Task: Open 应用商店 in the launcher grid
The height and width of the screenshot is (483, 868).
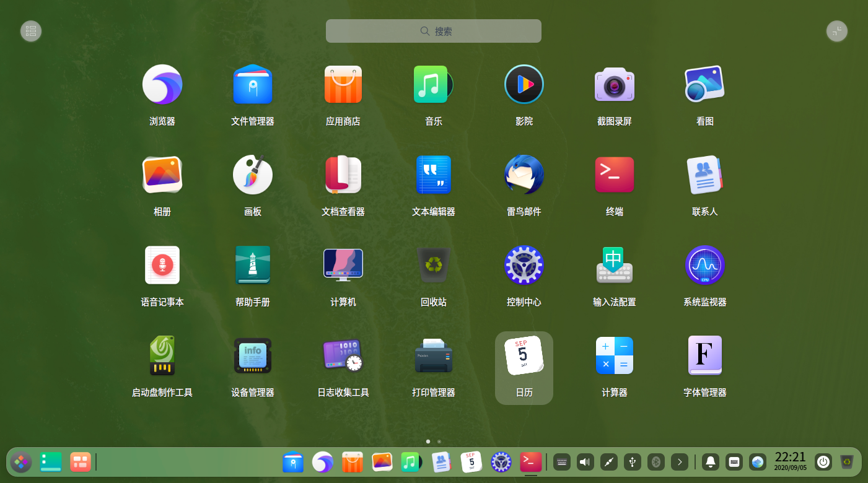Action: pyautogui.click(x=343, y=85)
